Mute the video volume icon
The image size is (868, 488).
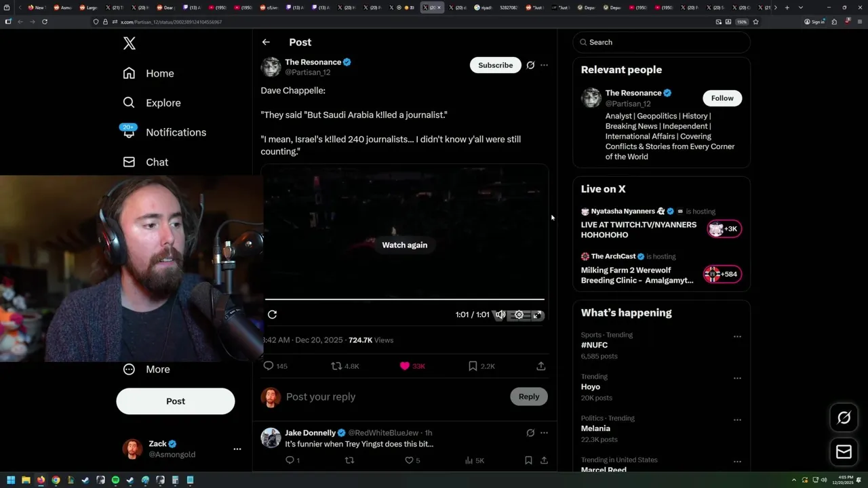click(500, 314)
